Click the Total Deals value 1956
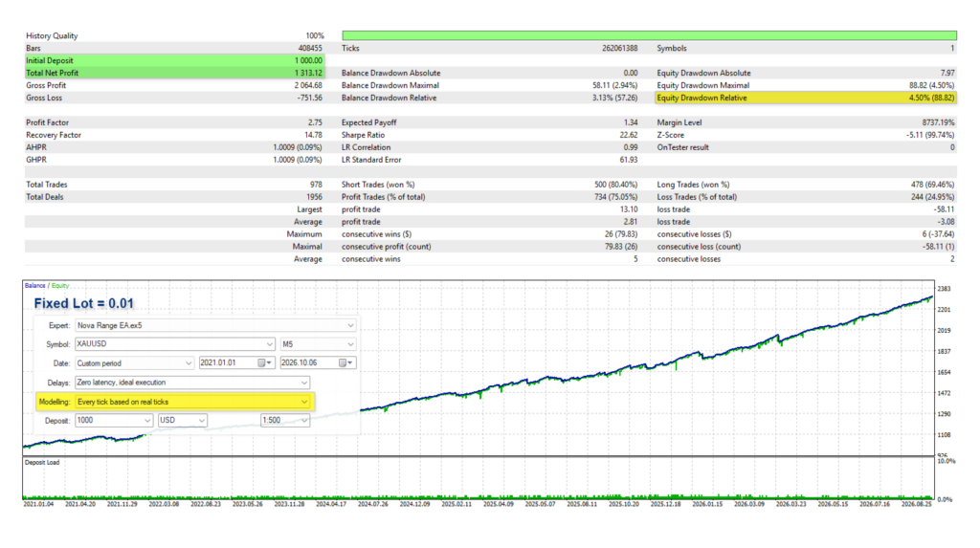Image resolution: width=980 pixels, height=548 pixels. coord(314,197)
